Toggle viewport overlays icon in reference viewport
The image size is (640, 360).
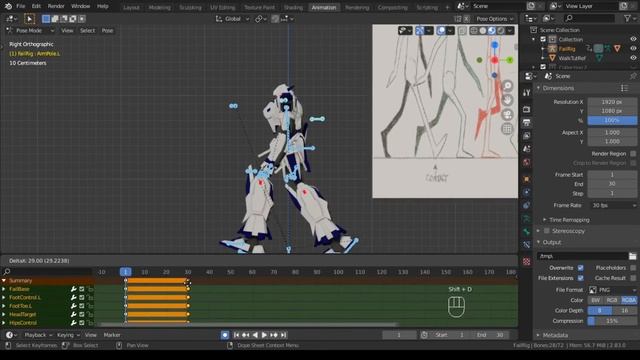441,31
